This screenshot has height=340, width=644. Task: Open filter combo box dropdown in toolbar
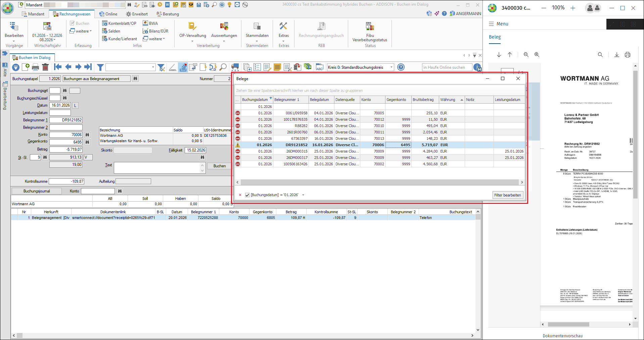tap(153, 67)
